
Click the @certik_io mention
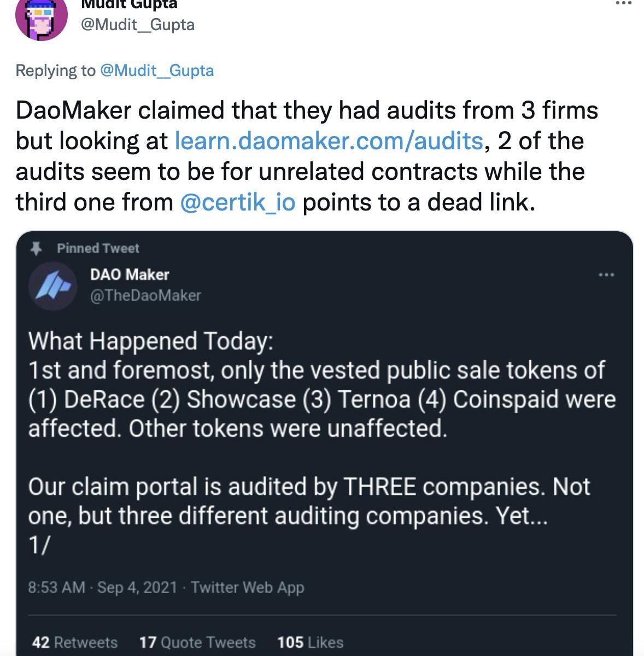click(x=237, y=202)
